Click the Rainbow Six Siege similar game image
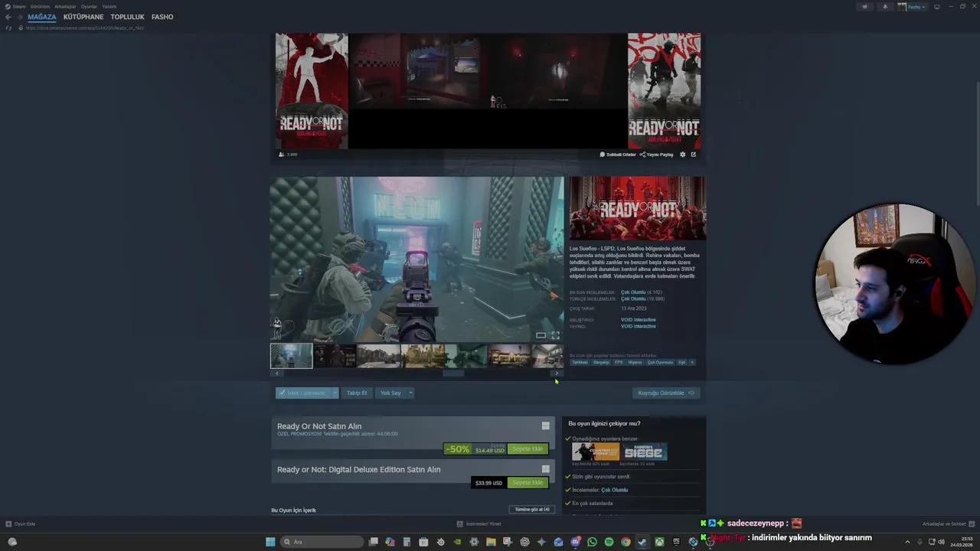 point(643,452)
